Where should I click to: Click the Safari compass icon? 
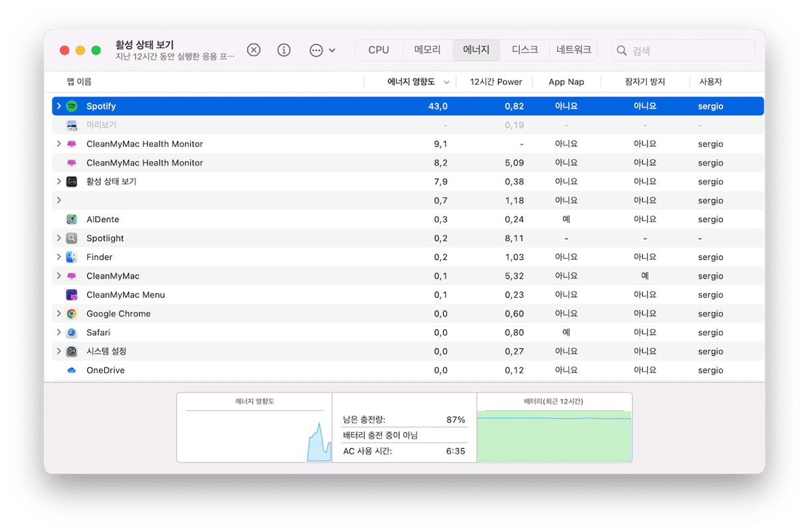click(x=72, y=332)
